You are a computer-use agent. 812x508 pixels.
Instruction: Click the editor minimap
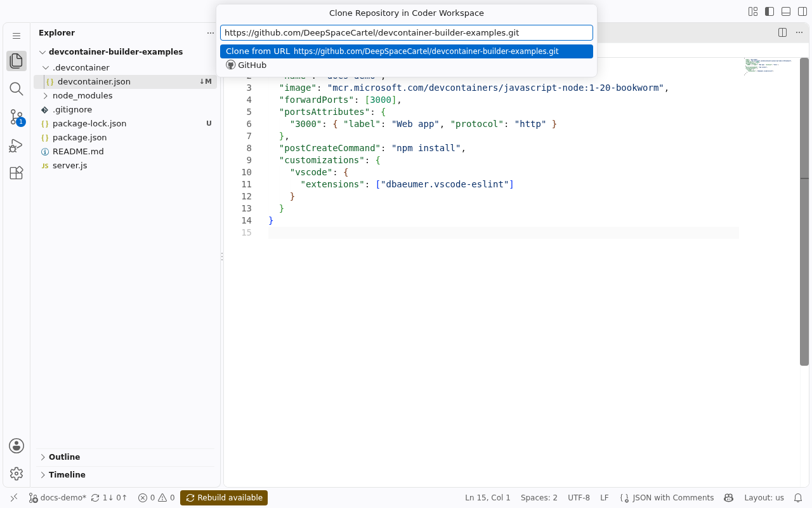tap(768, 67)
